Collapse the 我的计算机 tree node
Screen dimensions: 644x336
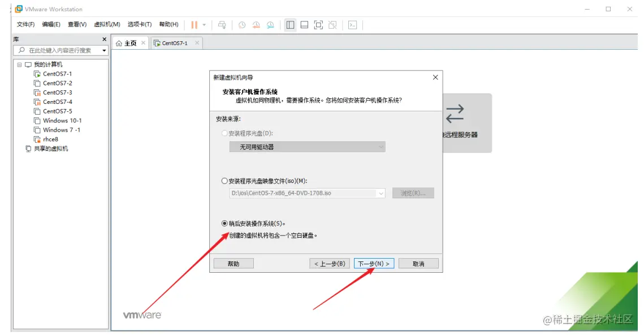pyautogui.click(x=19, y=65)
